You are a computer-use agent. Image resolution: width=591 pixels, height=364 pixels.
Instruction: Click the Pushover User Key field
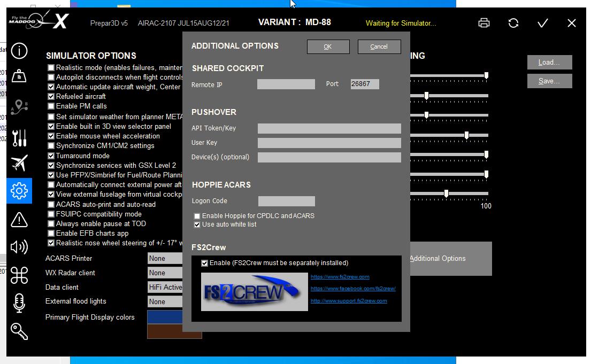329,143
